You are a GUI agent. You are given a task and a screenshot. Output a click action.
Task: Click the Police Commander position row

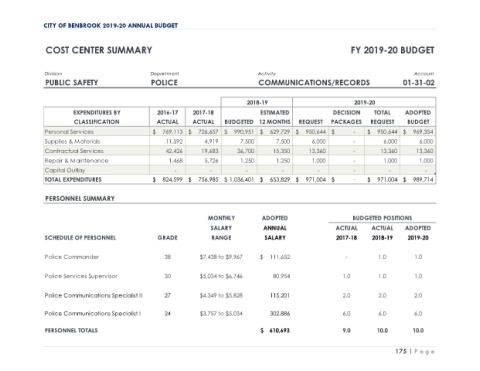240,257
